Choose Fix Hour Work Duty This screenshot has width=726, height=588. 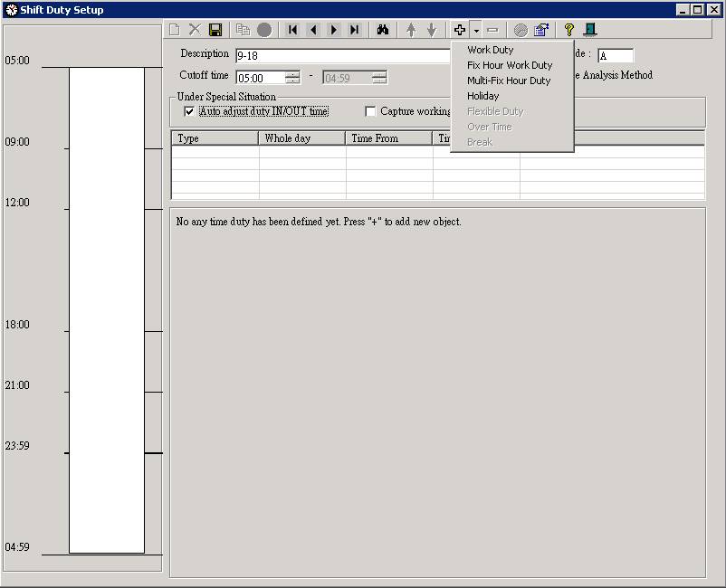pos(509,65)
